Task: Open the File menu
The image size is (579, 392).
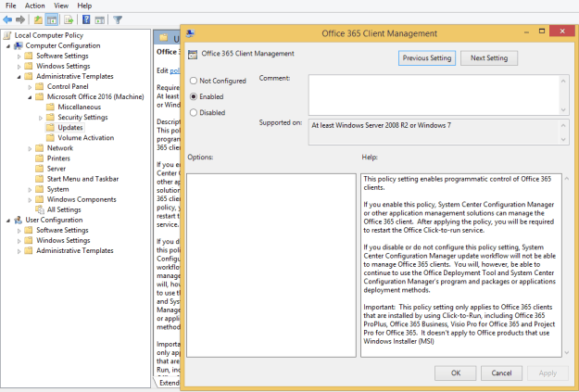Action: (x=11, y=6)
